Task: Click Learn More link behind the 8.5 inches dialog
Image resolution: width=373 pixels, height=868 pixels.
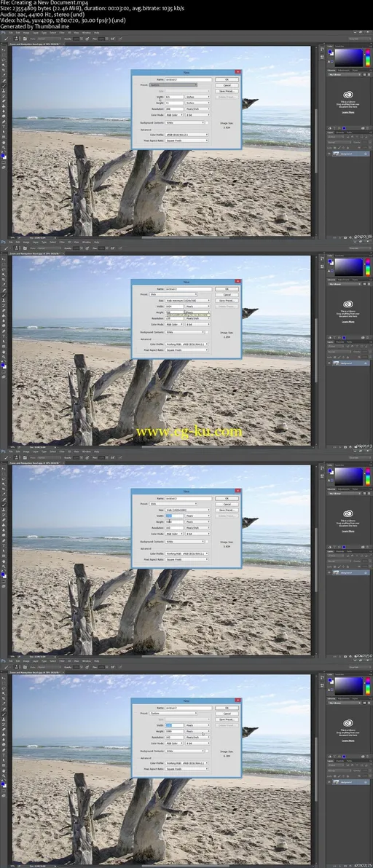Action: (x=348, y=112)
